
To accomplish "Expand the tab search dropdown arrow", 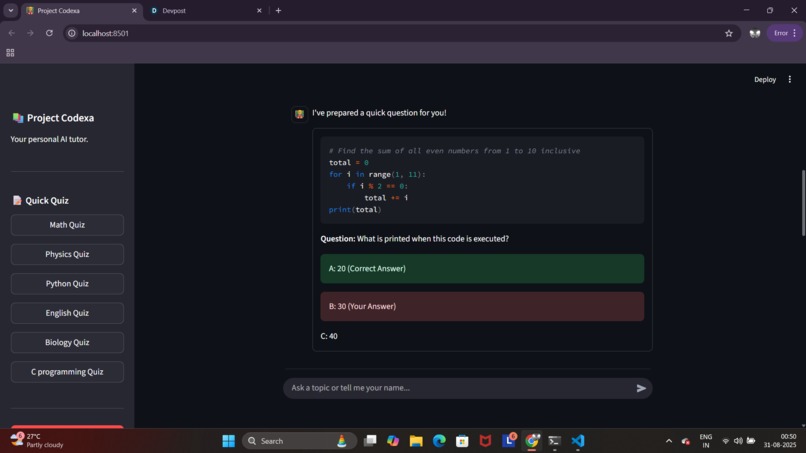I will coord(10,10).
